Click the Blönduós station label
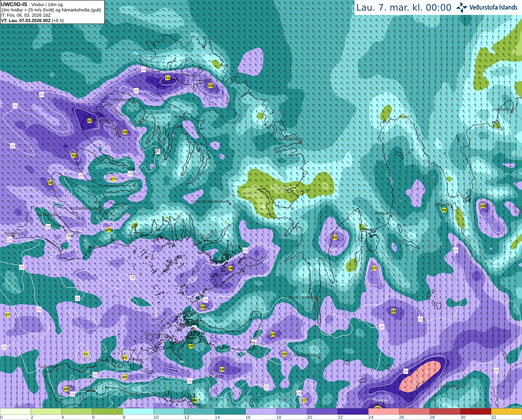 (383, 213)
